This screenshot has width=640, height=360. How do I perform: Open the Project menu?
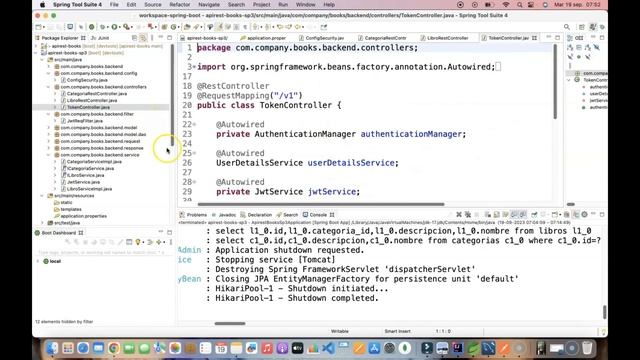point(261,4)
